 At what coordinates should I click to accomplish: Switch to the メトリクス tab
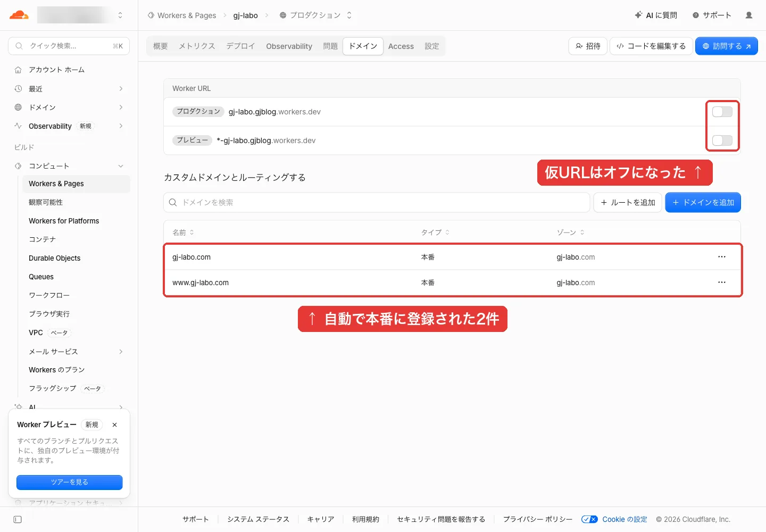(197, 46)
